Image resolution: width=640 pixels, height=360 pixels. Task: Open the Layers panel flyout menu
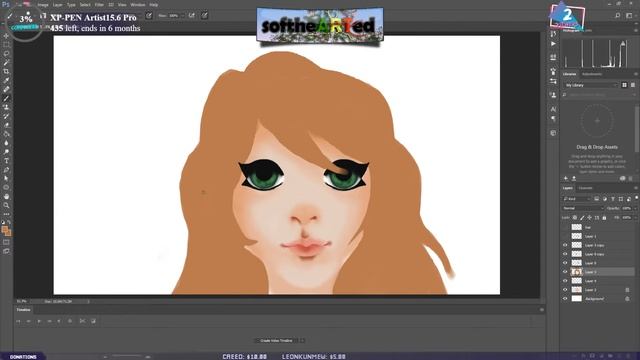pyautogui.click(x=636, y=188)
